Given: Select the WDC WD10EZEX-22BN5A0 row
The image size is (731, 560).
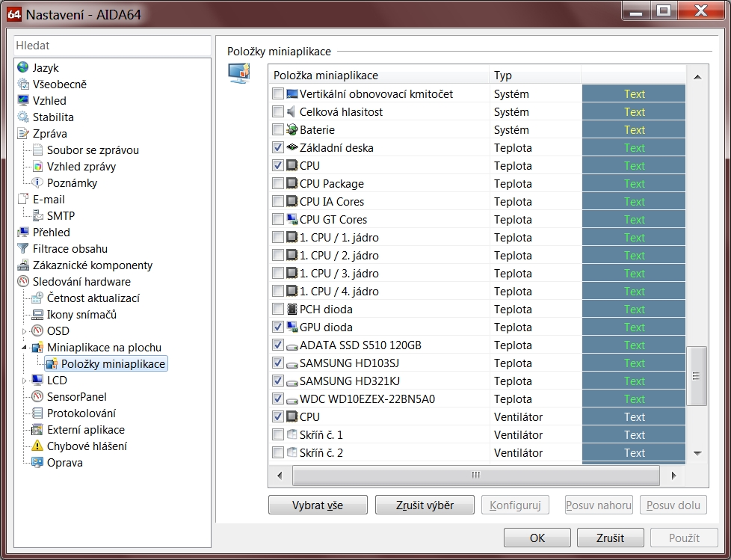Looking at the screenshot, I should click(x=476, y=399).
